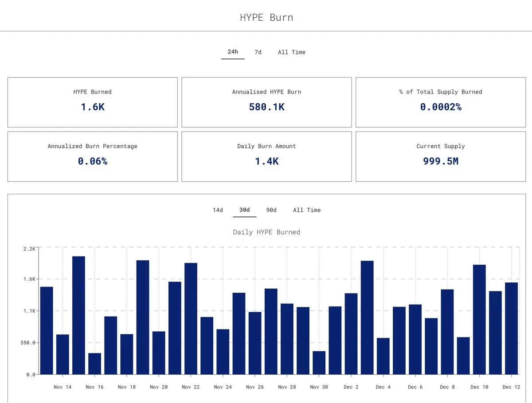Click the Annualized Burn Percentage 0.06% value
Image resolution: width=532 pixels, height=403 pixels.
[93, 161]
